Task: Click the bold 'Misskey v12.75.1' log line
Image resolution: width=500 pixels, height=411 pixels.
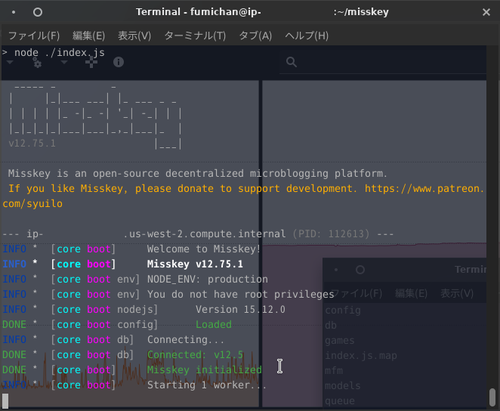Action: click(195, 264)
